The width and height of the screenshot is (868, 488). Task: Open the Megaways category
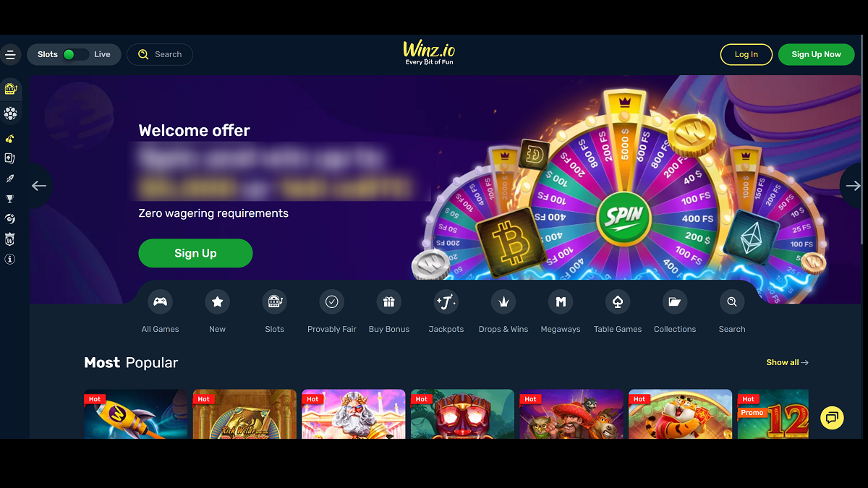(561, 302)
